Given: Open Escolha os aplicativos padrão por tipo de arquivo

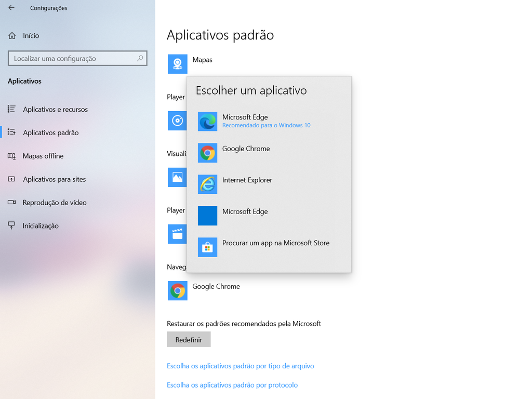Looking at the screenshot, I should 240,366.
